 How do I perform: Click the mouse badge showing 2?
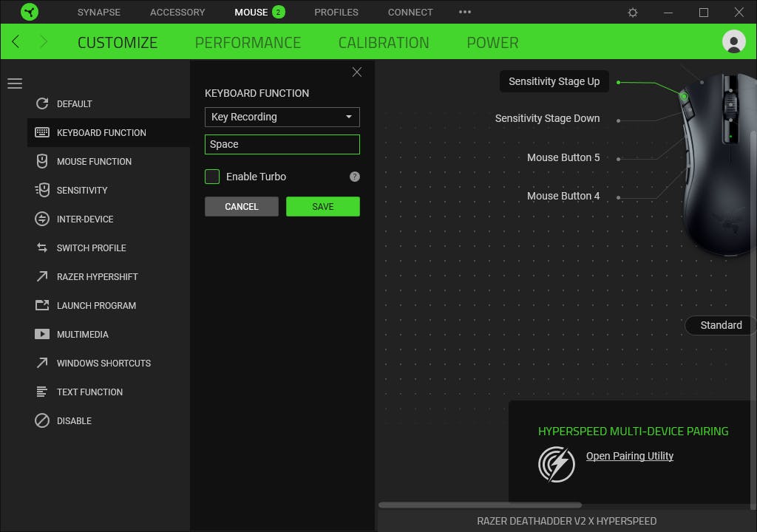coord(279,12)
